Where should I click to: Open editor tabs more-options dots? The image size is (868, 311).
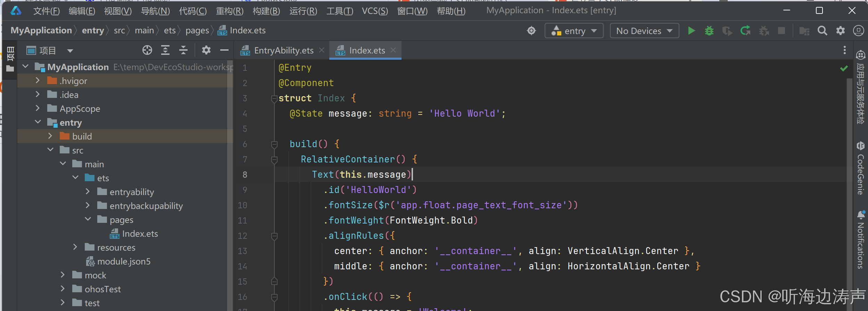(844, 50)
